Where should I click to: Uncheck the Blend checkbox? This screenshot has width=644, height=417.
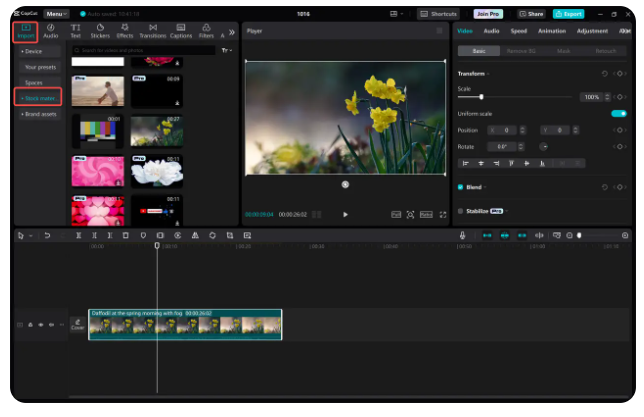click(x=461, y=187)
